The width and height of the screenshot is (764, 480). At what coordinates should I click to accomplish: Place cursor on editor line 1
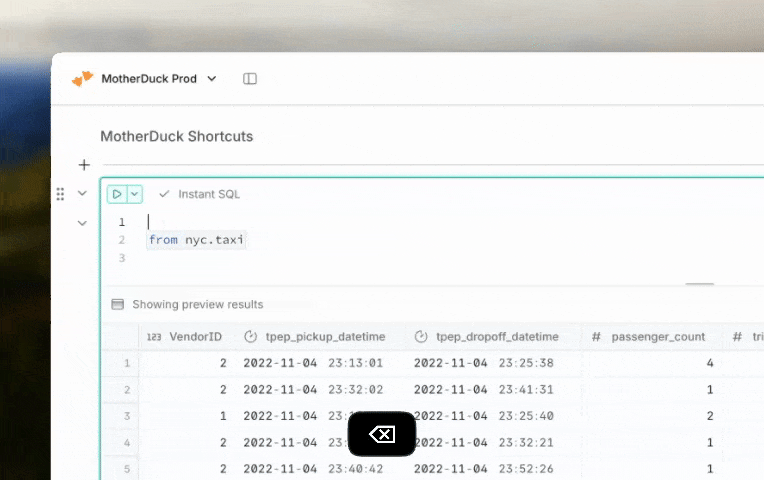pyautogui.click(x=300, y=222)
